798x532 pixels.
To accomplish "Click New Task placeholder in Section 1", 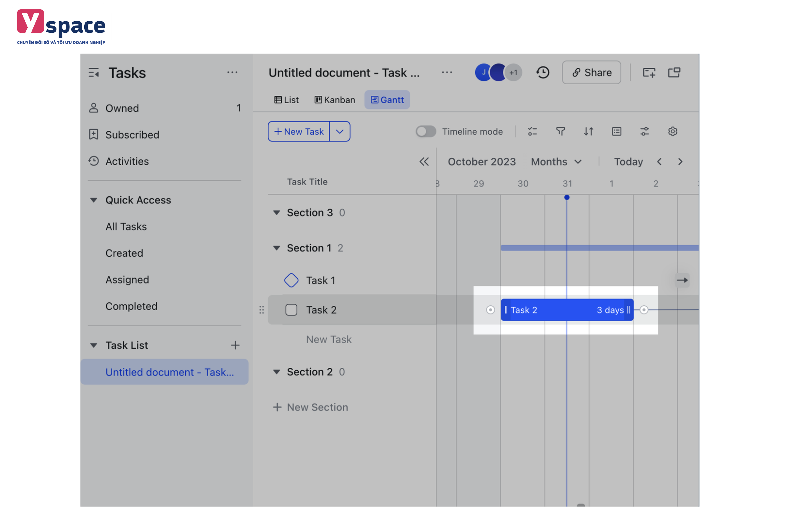I will click(x=329, y=339).
